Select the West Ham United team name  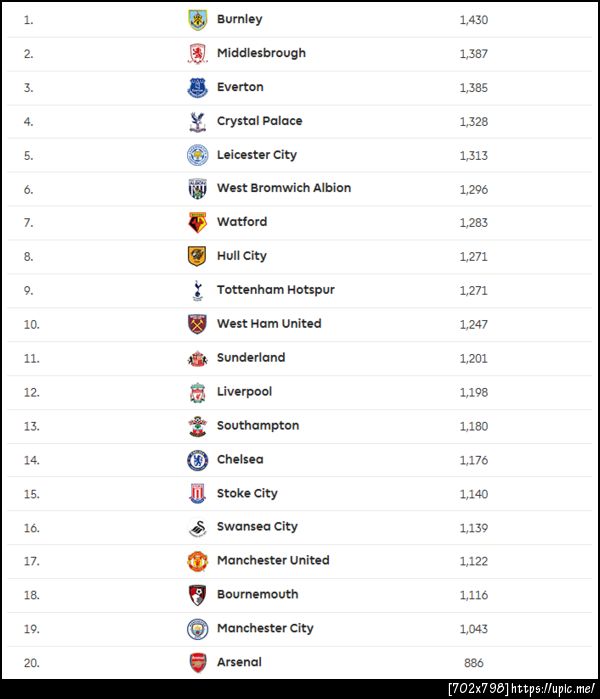pos(269,324)
